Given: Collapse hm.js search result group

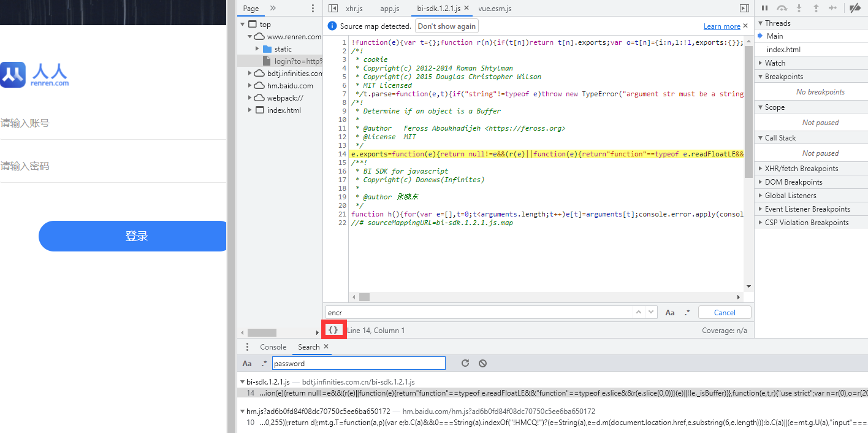Looking at the screenshot, I should coord(242,412).
